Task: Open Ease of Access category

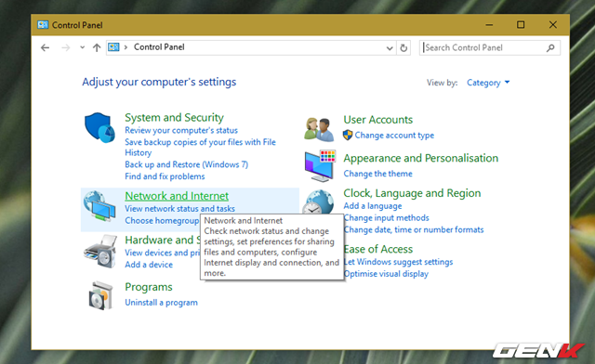Action: (x=378, y=249)
